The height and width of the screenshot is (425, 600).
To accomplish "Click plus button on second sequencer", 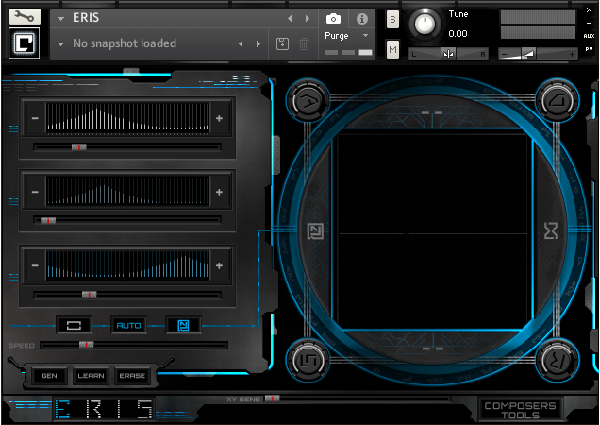I will (x=219, y=192).
